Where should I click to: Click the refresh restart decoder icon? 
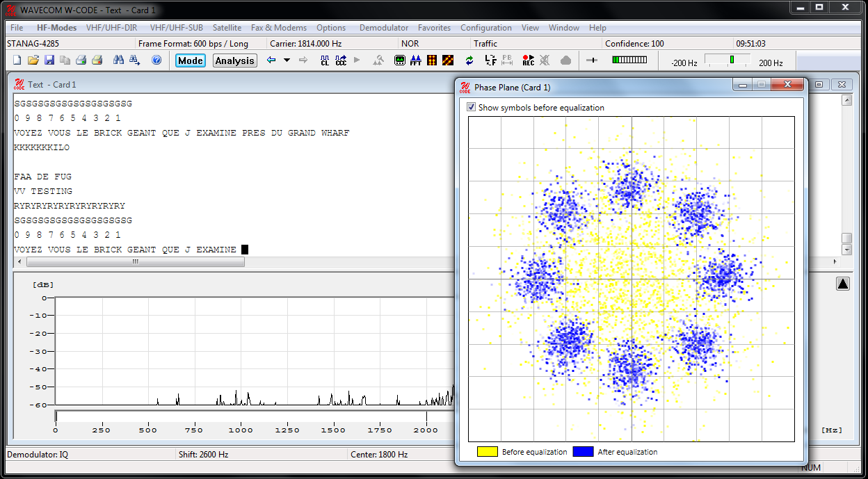pyautogui.click(x=469, y=60)
